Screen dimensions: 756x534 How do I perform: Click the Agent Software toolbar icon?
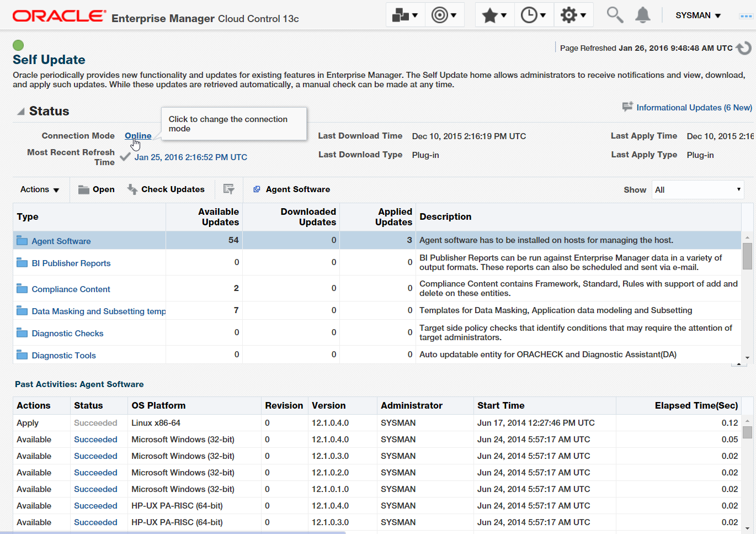tap(257, 189)
